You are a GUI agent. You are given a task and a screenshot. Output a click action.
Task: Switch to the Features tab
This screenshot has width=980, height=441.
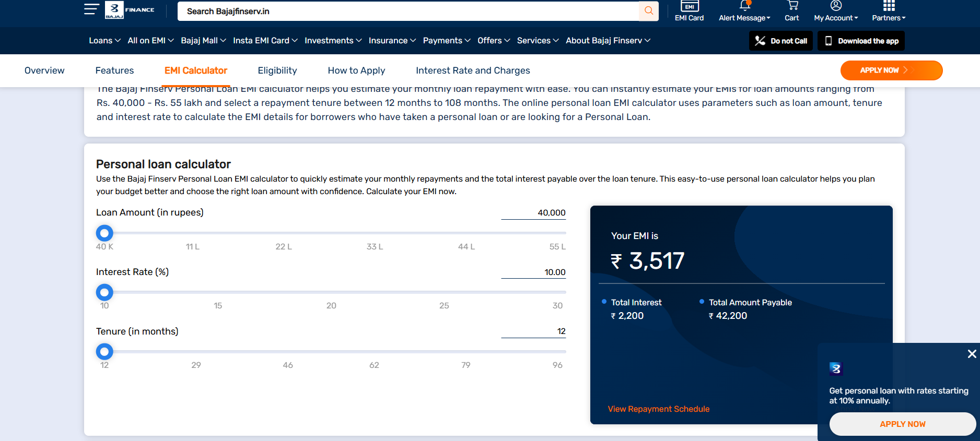pos(114,70)
